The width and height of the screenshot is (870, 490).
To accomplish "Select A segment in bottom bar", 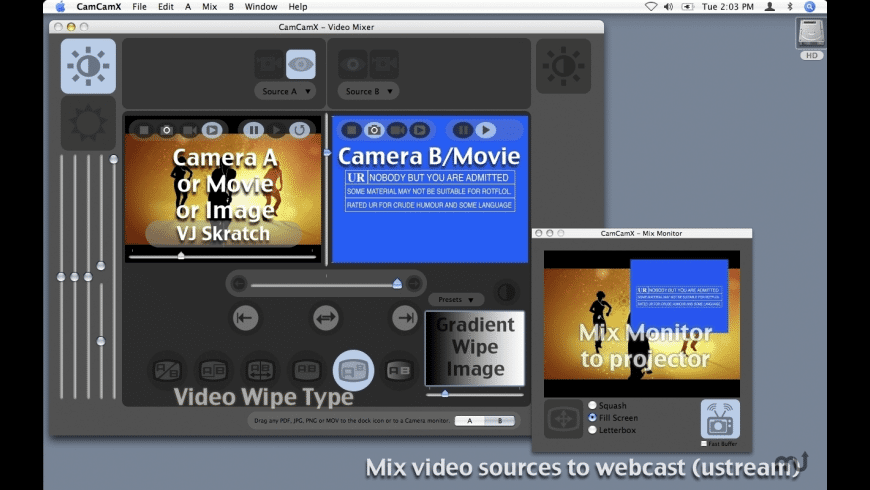I will (469, 421).
